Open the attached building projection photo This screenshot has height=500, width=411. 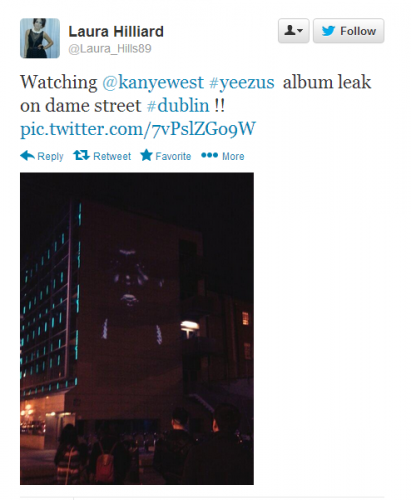[137, 328]
